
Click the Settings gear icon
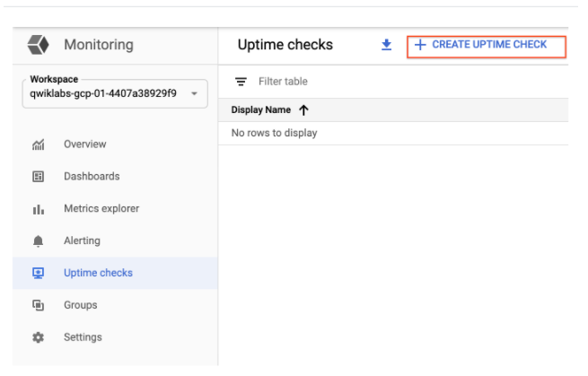point(38,337)
